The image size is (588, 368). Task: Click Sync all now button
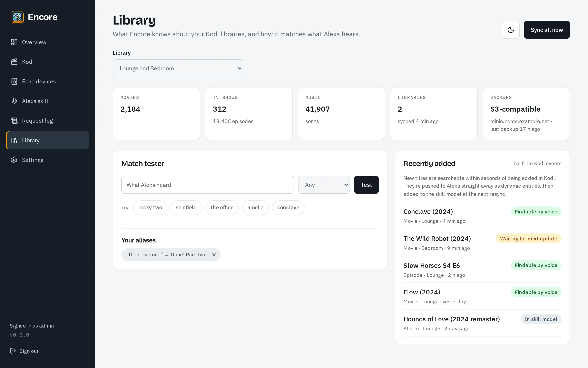547,30
